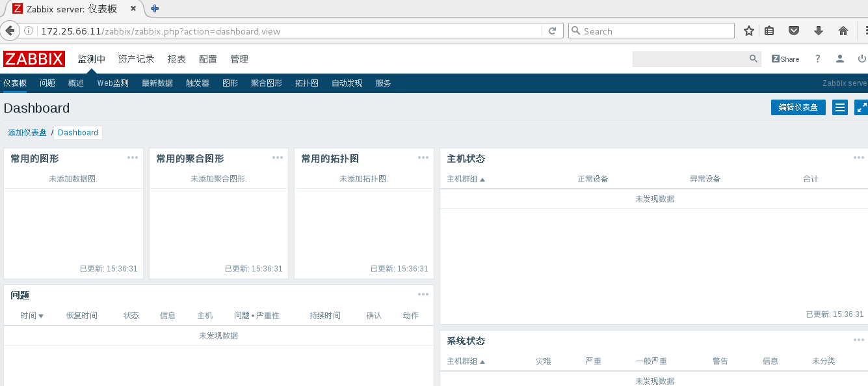Screen dimensions: 868x386
Task: Bookmark this page with star icon
Action: (749, 31)
